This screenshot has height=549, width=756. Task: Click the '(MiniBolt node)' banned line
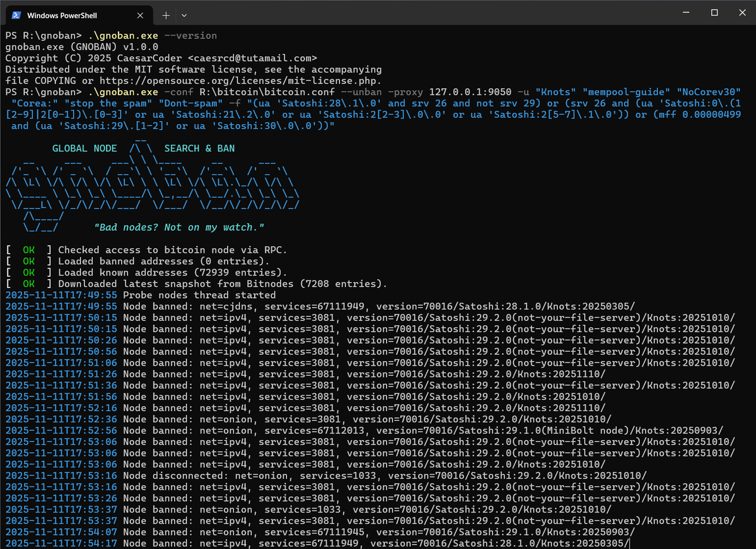point(364,431)
